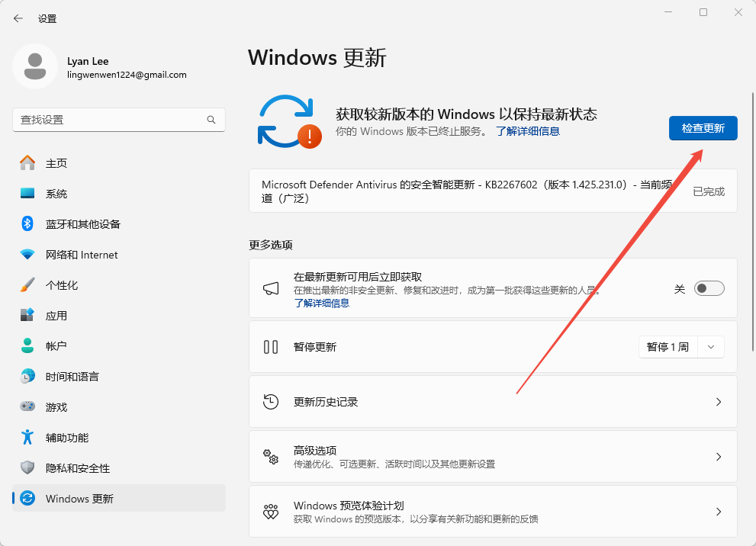Image resolution: width=756 pixels, height=546 pixels.
Task: Click the megaphone icon for latest updates
Action: point(271,288)
